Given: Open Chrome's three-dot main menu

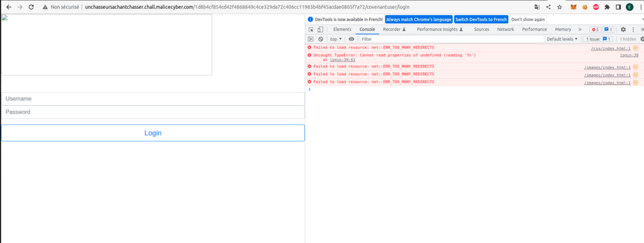Looking at the screenshot, I should 640,7.
